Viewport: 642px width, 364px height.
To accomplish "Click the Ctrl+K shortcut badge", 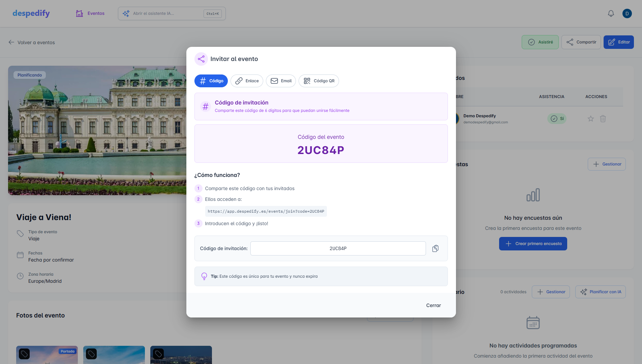I will pos(213,14).
